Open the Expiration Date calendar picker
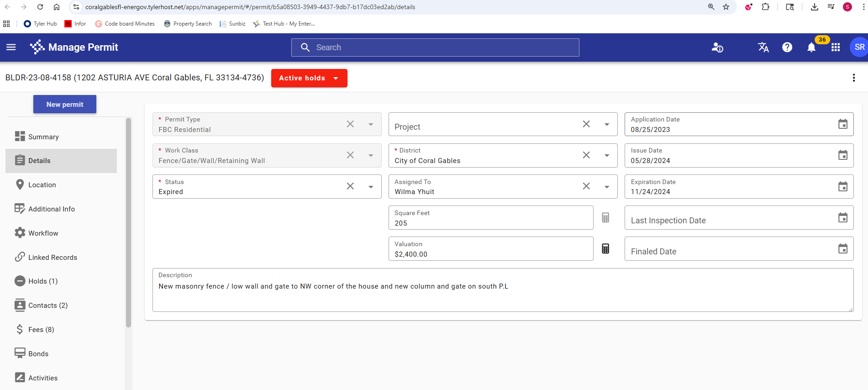868x390 pixels. pos(842,187)
